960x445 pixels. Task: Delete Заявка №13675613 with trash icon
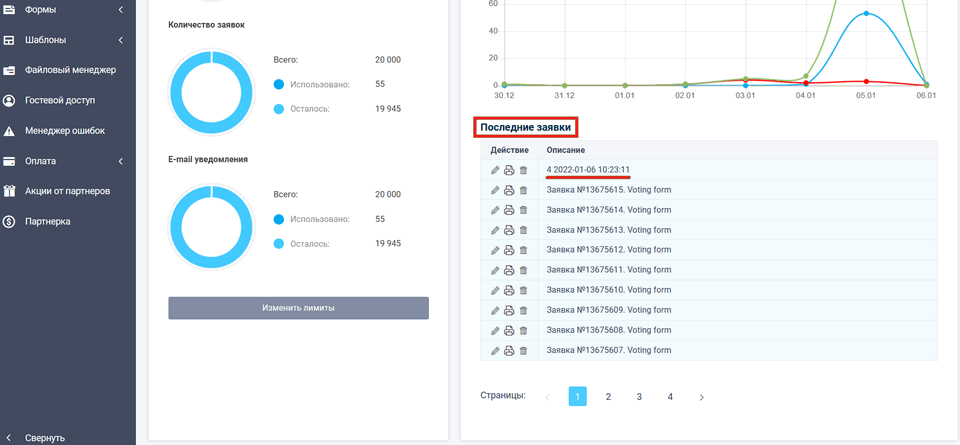523,230
